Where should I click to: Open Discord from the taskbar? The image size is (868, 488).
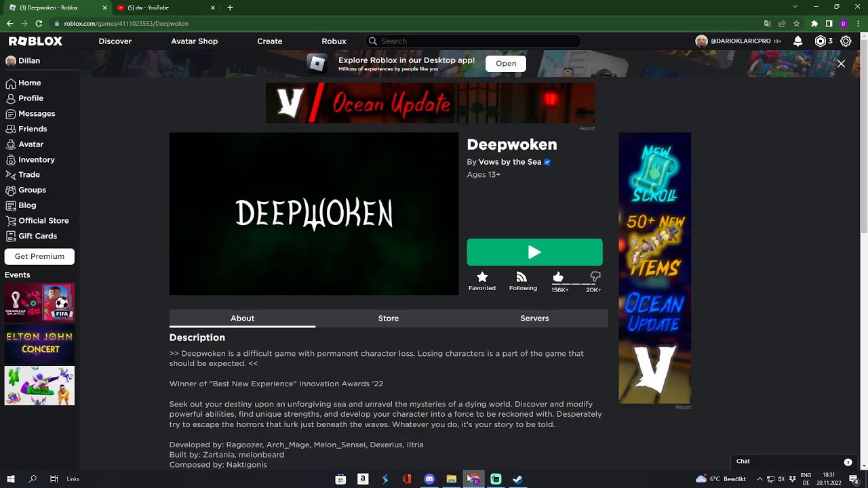429,479
